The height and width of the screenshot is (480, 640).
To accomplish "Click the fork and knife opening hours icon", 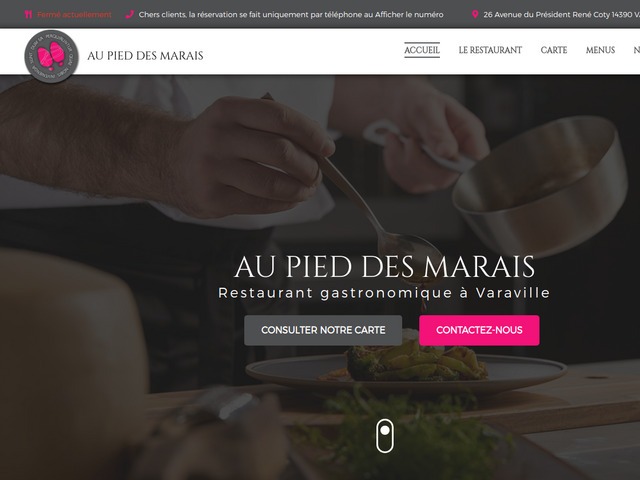I will pos(28,15).
